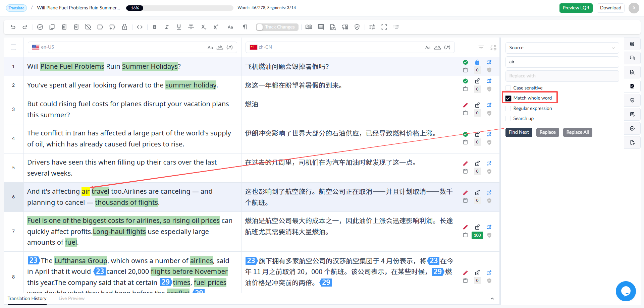The width and height of the screenshot is (644, 308).
Task: Click the QA shield check icon in the toolbar
Action: click(357, 27)
